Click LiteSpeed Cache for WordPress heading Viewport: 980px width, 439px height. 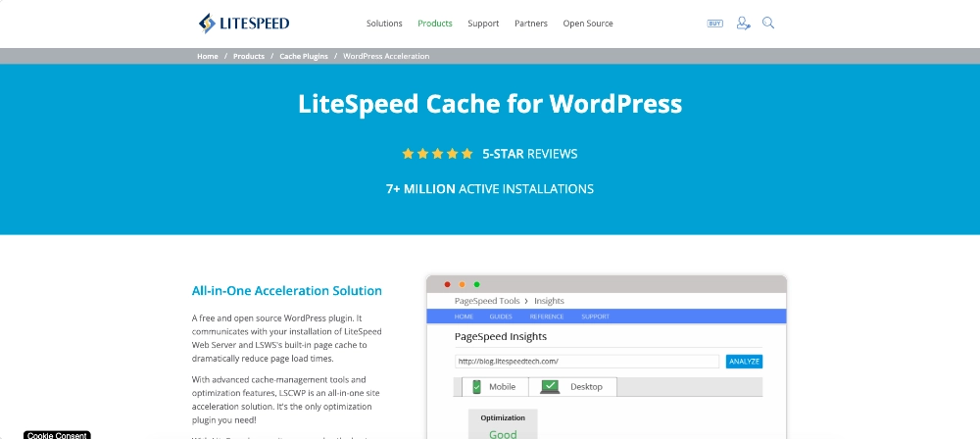pyautogui.click(x=490, y=104)
